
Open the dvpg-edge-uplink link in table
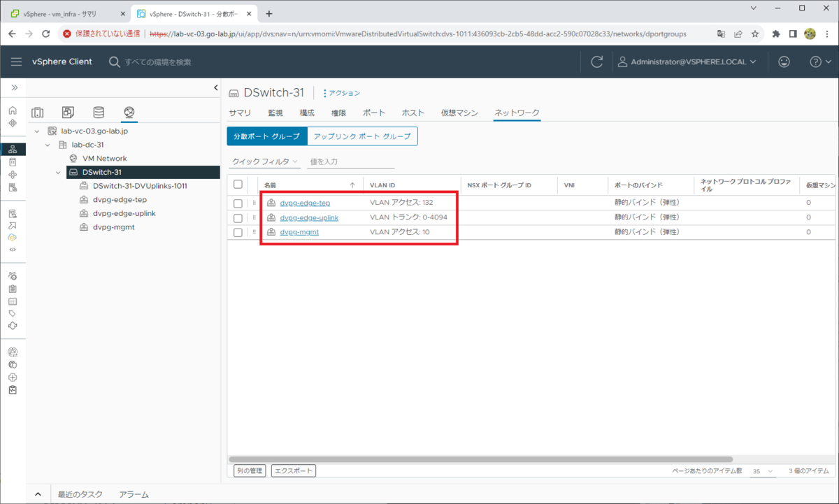tap(309, 217)
